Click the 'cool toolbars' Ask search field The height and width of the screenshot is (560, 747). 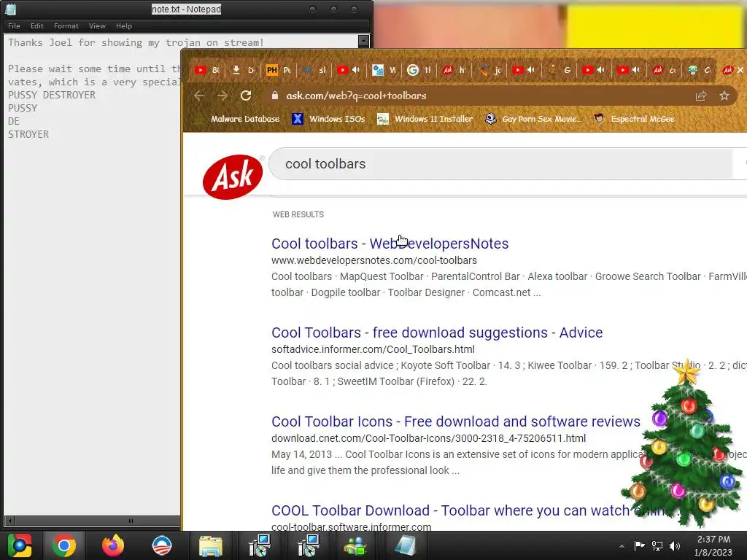[500, 164]
